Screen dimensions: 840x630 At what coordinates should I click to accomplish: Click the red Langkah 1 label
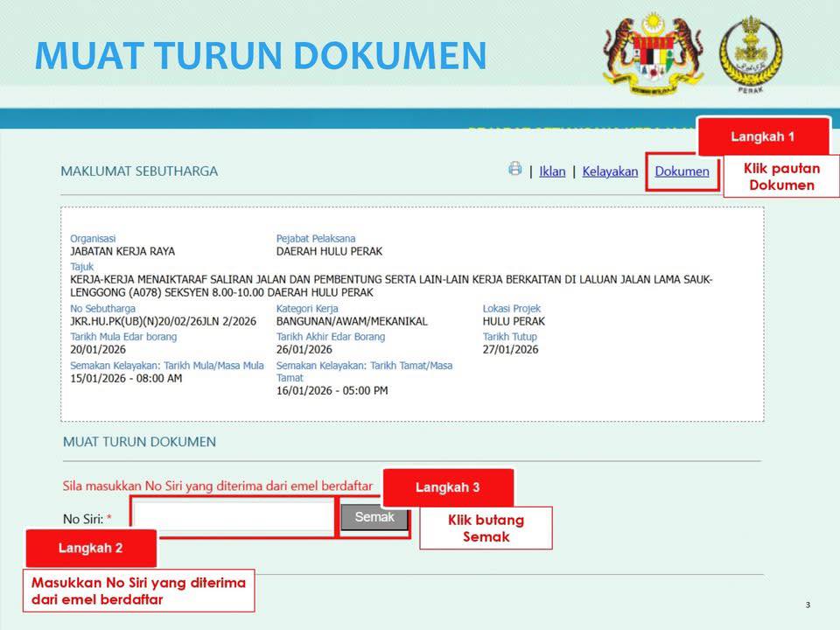coord(762,136)
